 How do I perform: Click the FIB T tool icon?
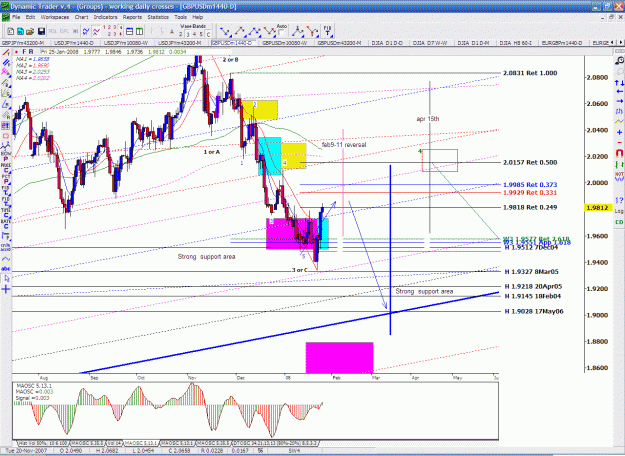[327, 31]
